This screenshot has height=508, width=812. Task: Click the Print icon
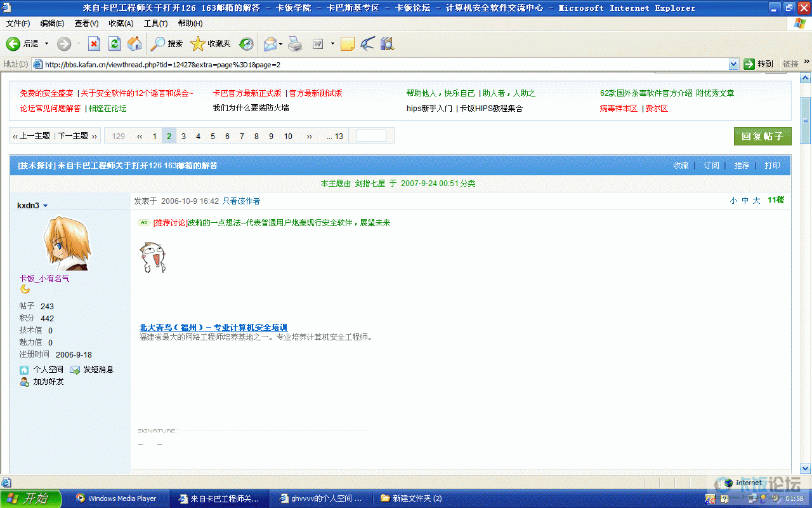pyautogui.click(x=295, y=44)
